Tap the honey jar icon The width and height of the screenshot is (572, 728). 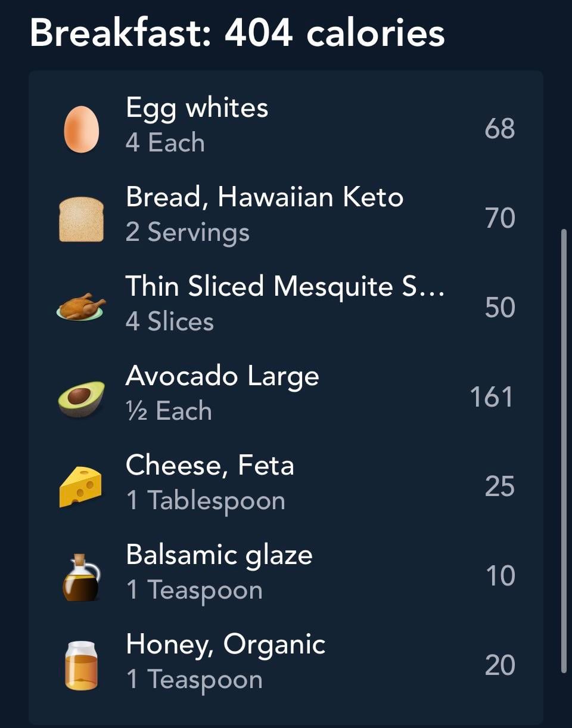click(x=81, y=665)
